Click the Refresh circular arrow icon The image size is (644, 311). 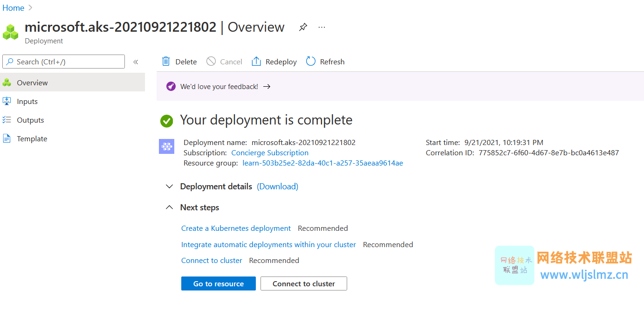click(x=311, y=62)
